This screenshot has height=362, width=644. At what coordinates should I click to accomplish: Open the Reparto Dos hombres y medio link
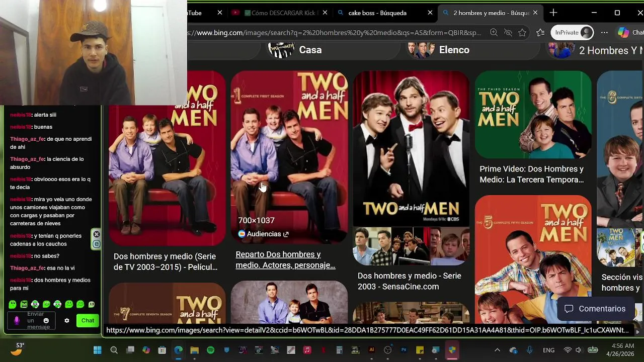pos(285,260)
